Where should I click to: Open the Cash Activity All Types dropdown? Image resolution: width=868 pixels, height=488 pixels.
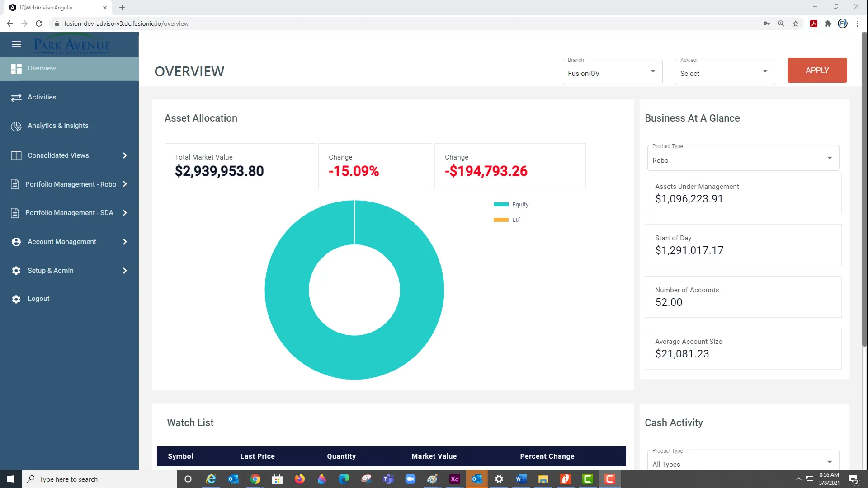tap(743, 461)
